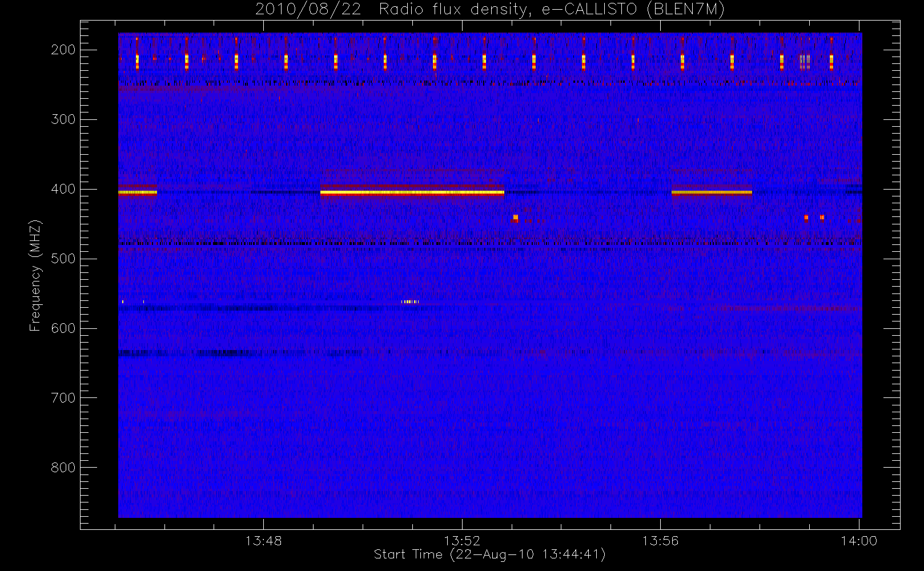Click the 200 frequency tick label
Image resolution: width=924 pixels, height=571 pixels.
[x=63, y=50]
